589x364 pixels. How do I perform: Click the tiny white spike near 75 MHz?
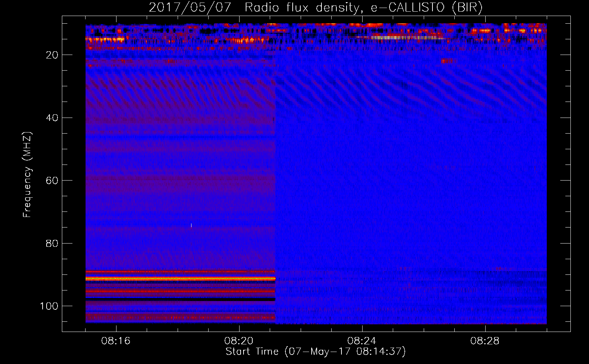[x=191, y=225]
